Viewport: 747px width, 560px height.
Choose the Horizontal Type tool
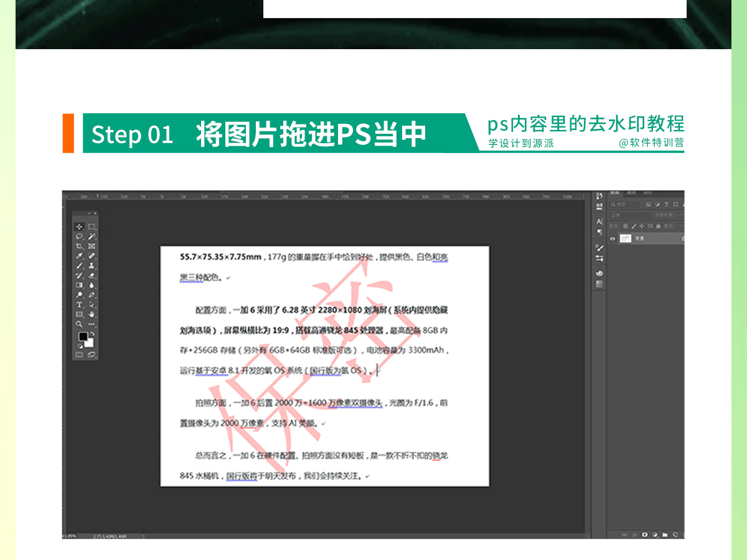click(x=80, y=305)
